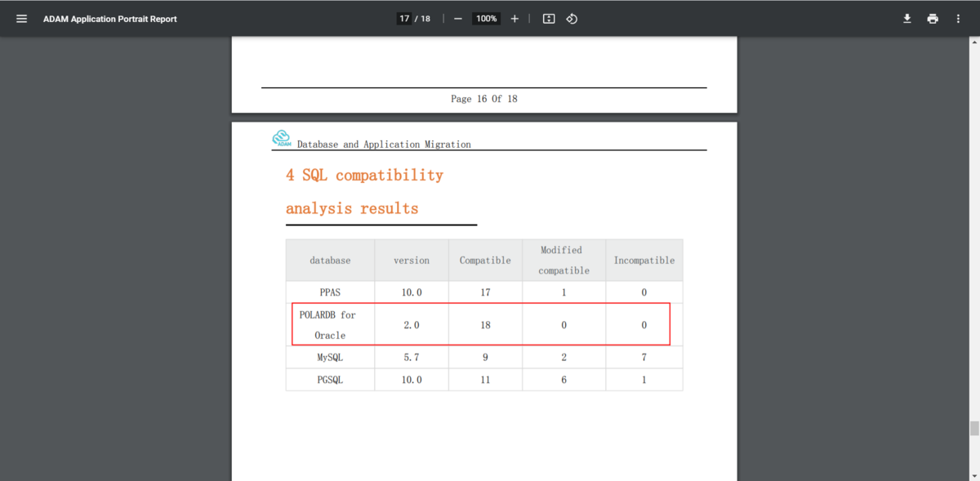Select 'Database and Application Migration' header text

pyautogui.click(x=384, y=144)
